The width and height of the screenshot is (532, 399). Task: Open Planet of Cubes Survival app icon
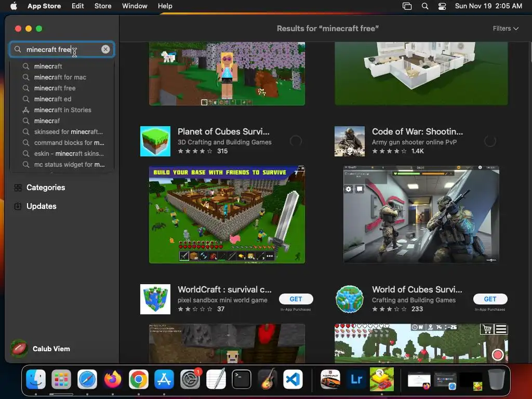pos(155,141)
